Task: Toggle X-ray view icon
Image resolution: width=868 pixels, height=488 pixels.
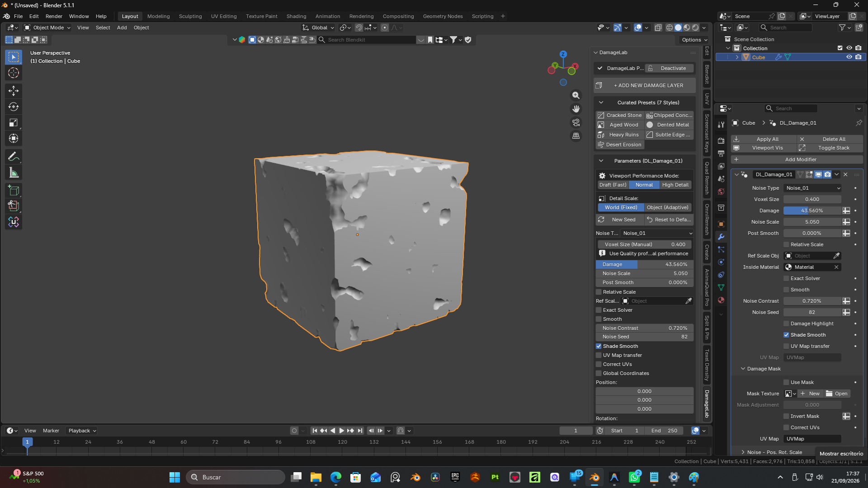Action: click(658, 28)
